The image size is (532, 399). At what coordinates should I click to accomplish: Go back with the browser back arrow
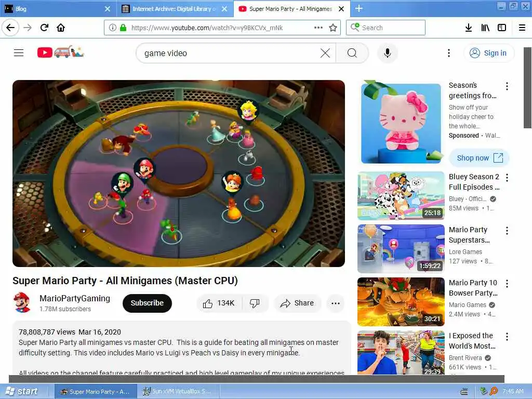click(x=10, y=28)
